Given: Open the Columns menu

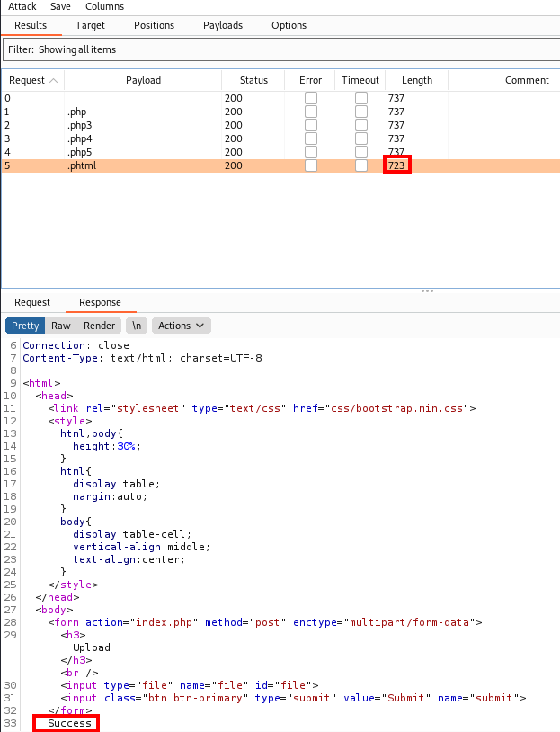Looking at the screenshot, I should [104, 6].
